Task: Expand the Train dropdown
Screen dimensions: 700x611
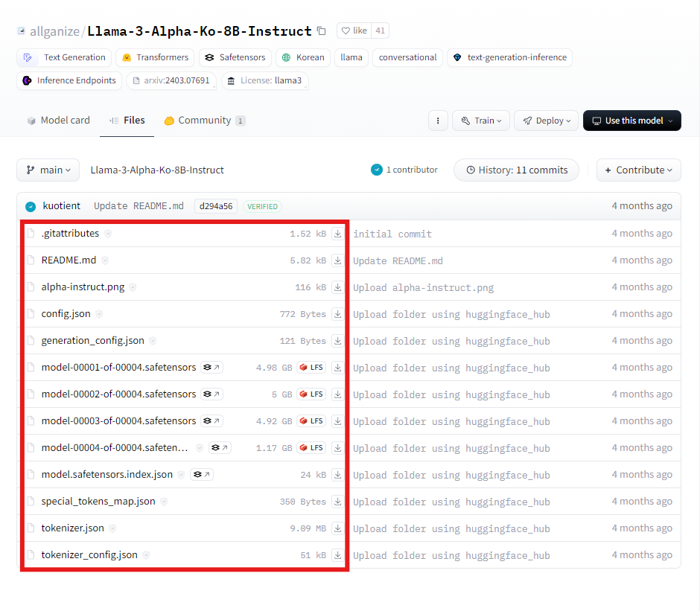Action: (481, 121)
